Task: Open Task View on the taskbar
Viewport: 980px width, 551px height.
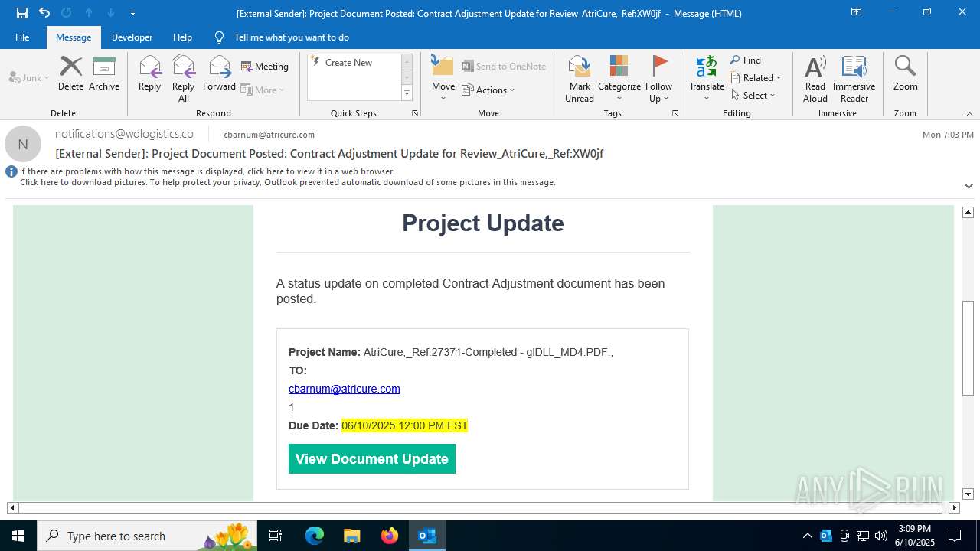Action: 276,536
